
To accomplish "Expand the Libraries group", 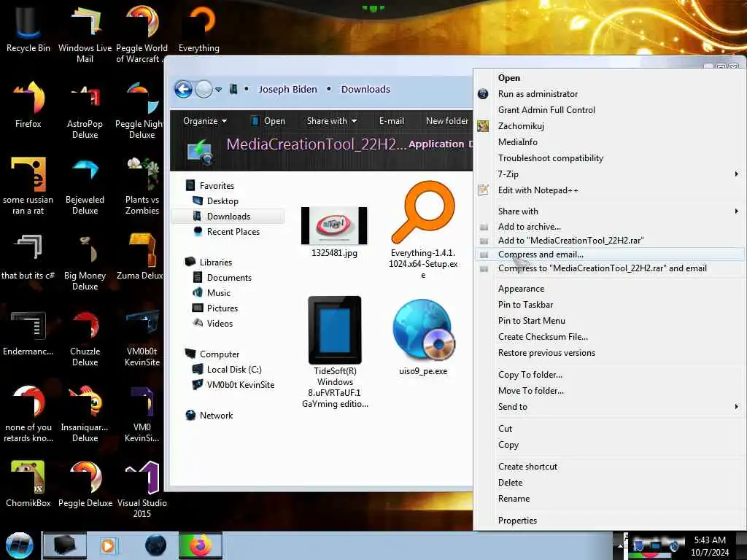I will pyautogui.click(x=215, y=262).
